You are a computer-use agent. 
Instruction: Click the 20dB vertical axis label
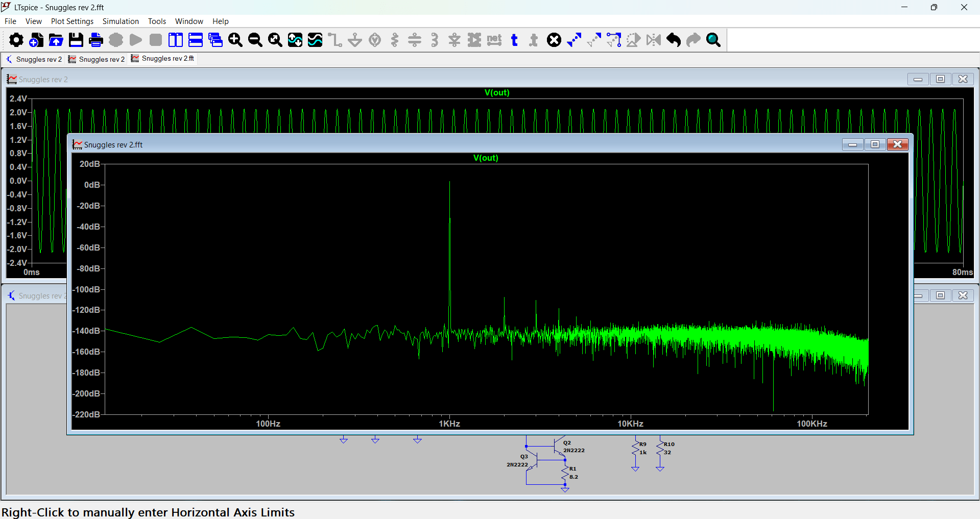90,164
